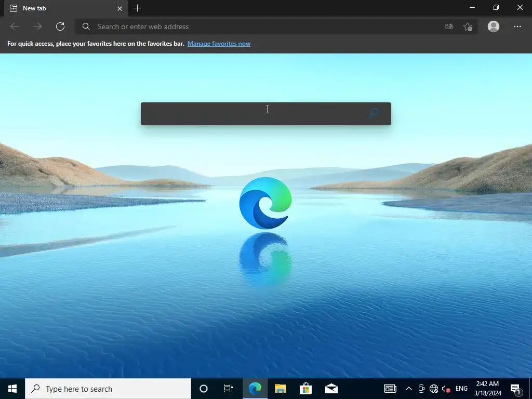
Task: Open News and interests taskbar icon
Action: [x=390, y=389]
